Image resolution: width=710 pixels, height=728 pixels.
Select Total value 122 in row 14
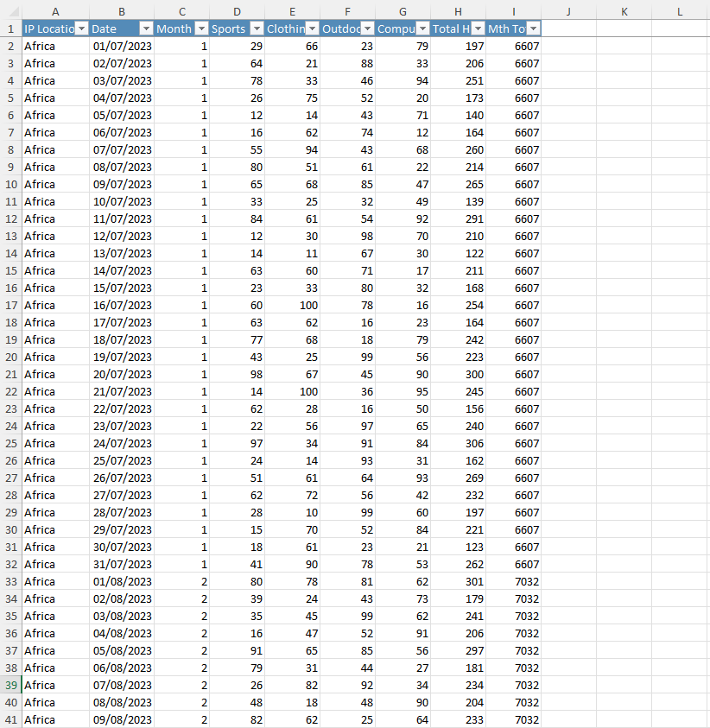(x=458, y=254)
